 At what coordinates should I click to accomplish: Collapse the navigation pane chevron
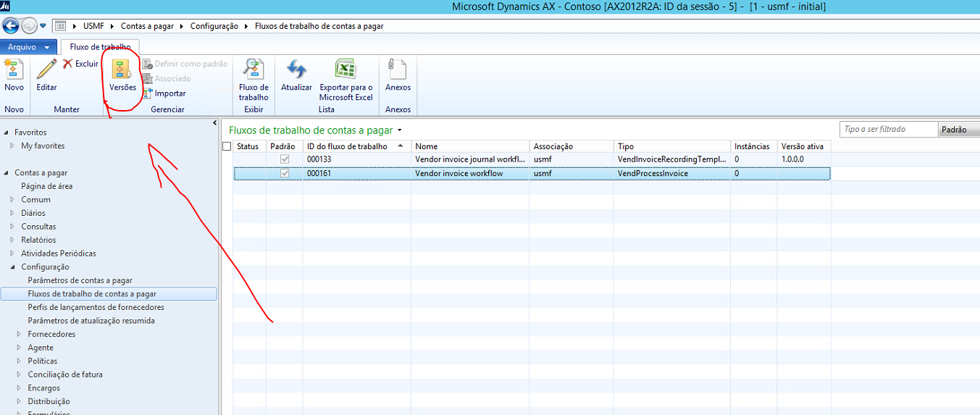(x=215, y=123)
